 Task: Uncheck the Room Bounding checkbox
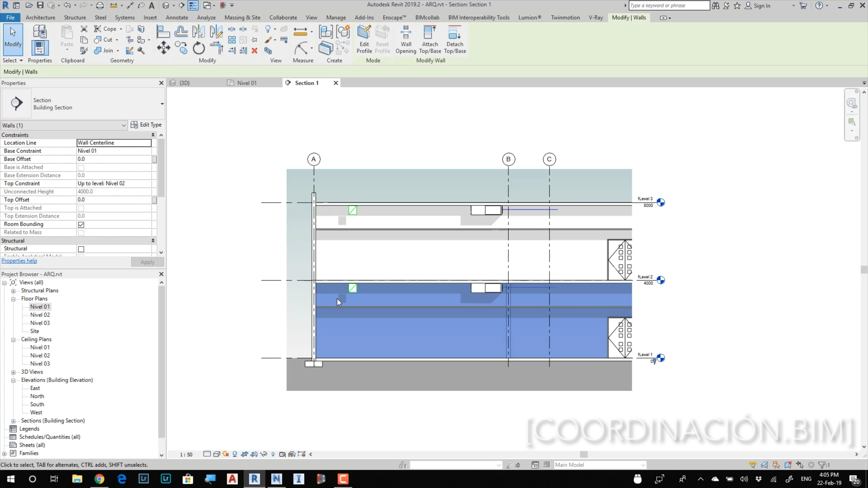[x=81, y=224]
